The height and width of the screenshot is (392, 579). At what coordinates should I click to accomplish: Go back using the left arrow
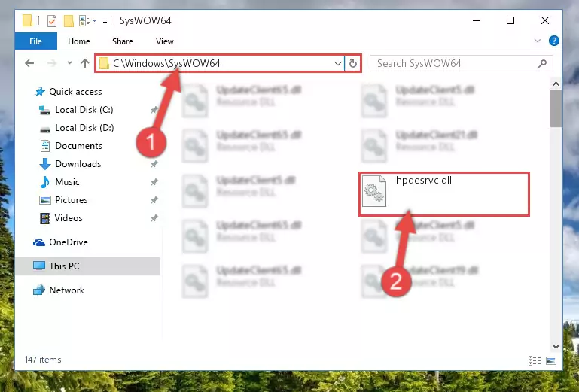pyautogui.click(x=29, y=63)
